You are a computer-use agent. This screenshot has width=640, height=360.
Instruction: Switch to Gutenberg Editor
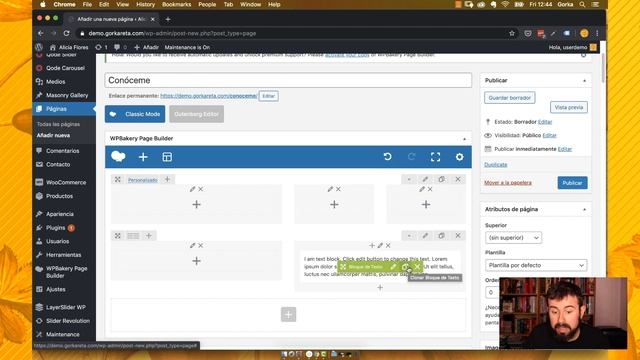[x=196, y=114]
